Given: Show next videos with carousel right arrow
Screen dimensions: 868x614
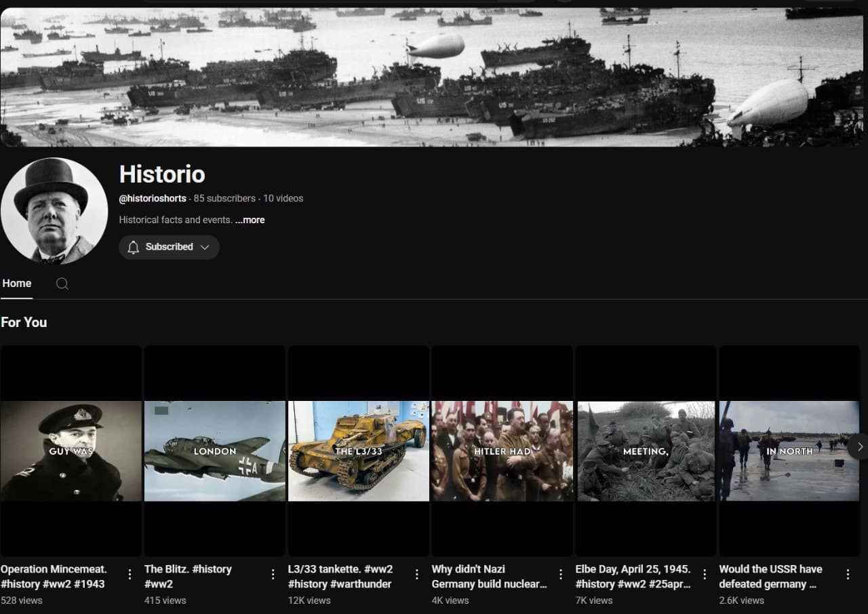Looking at the screenshot, I should point(859,446).
